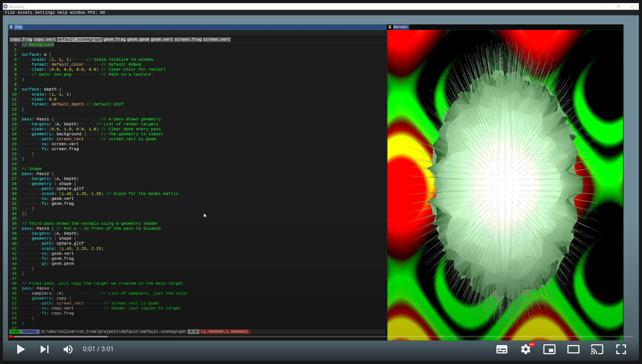Screen dimensions: 642x364
Task: Open video quality settings gear
Action: point(526,349)
